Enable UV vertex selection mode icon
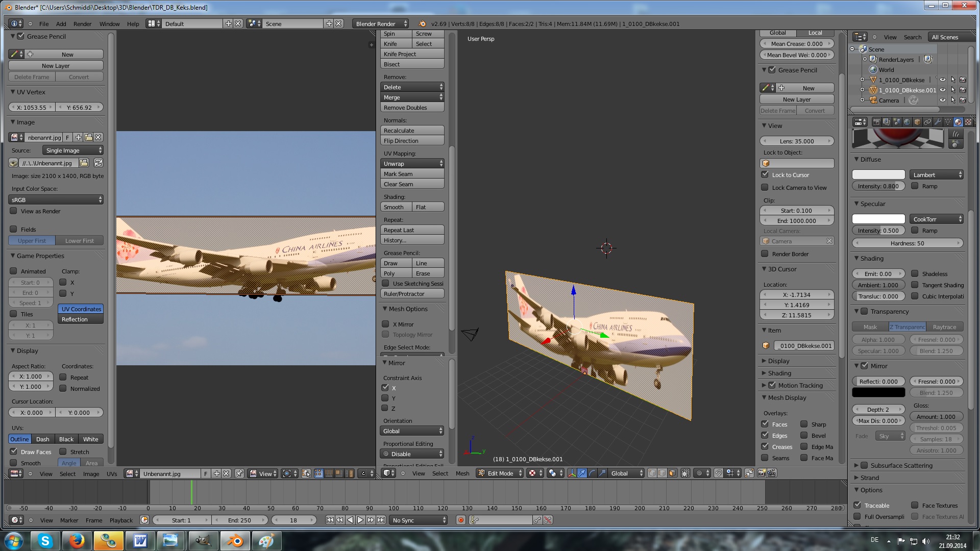This screenshot has height=551, width=980. click(318, 473)
